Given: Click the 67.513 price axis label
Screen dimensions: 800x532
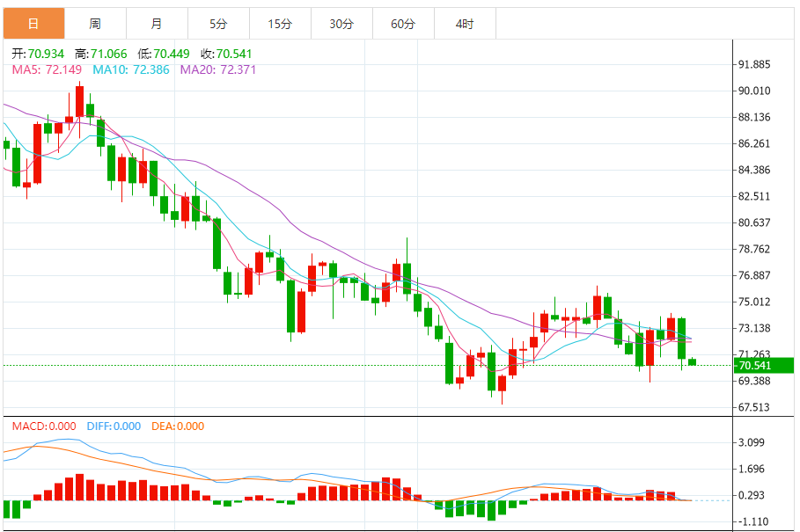Looking at the screenshot, I should (x=754, y=407).
